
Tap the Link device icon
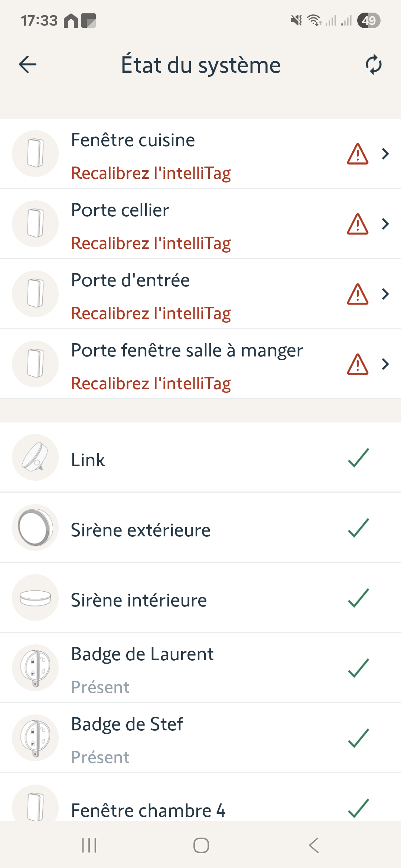pos(35,457)
